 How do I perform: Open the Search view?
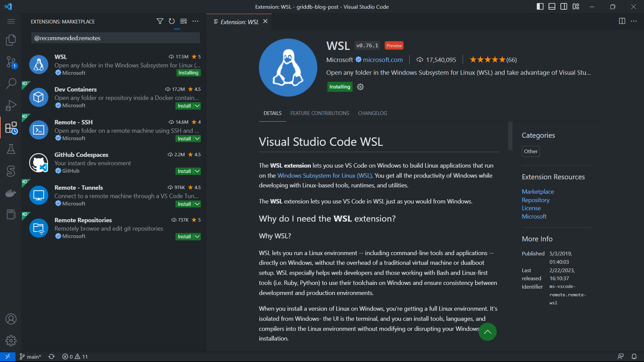pos(11,83)
